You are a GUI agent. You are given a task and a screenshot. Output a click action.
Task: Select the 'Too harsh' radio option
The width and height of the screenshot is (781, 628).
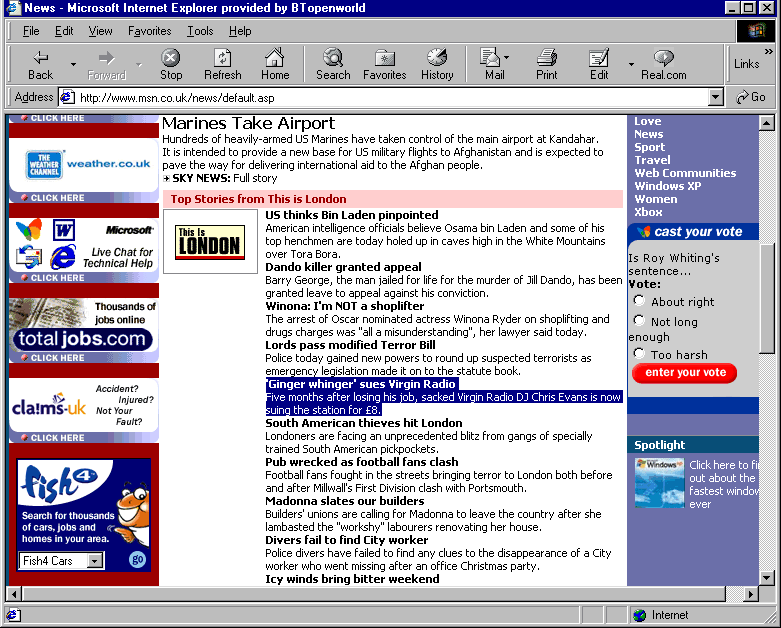click(640, 354)
